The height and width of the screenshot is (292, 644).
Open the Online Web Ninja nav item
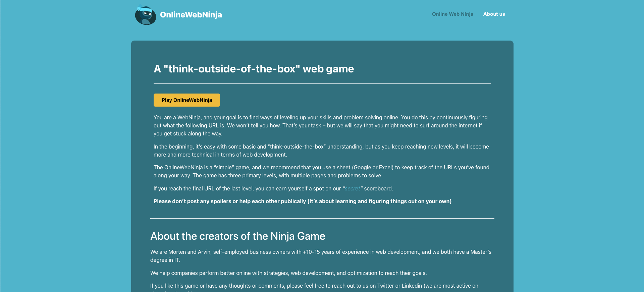(452, 14)
